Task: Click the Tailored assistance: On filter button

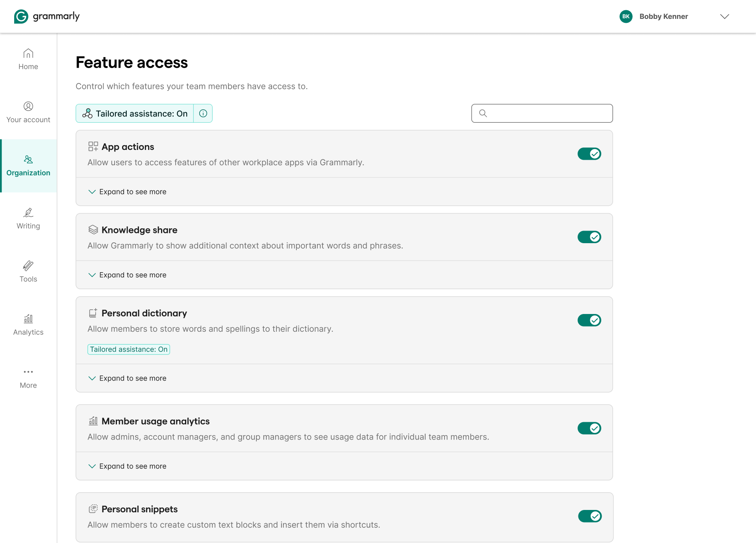Action: (134, 113)
